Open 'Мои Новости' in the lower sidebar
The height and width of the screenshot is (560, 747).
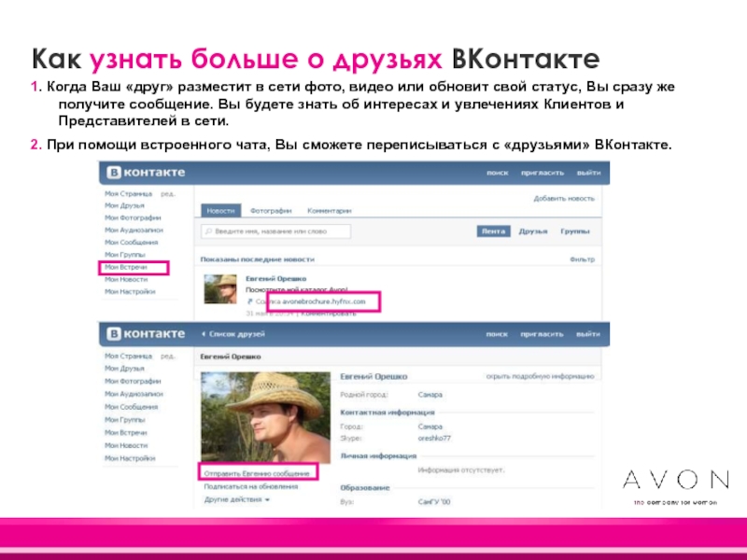(126, 446)
